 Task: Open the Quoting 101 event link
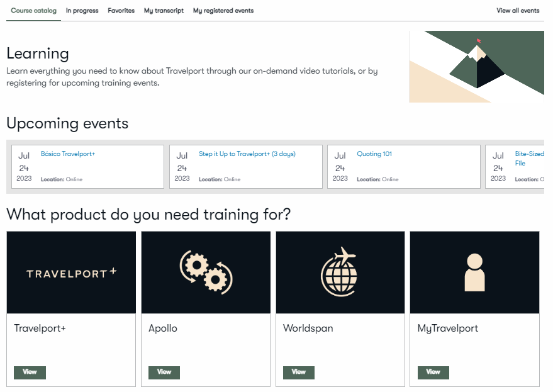374,154
